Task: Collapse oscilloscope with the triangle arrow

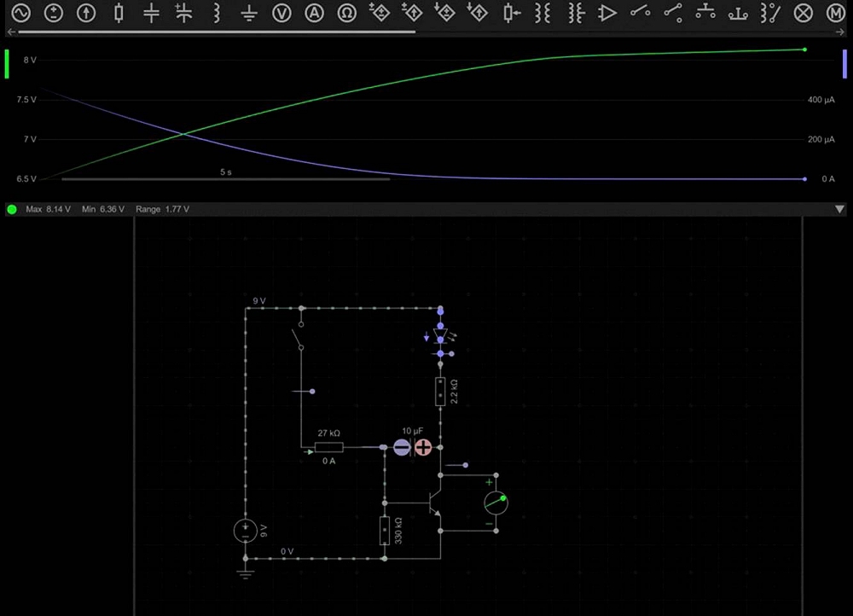Action: [x=839, y=209]
